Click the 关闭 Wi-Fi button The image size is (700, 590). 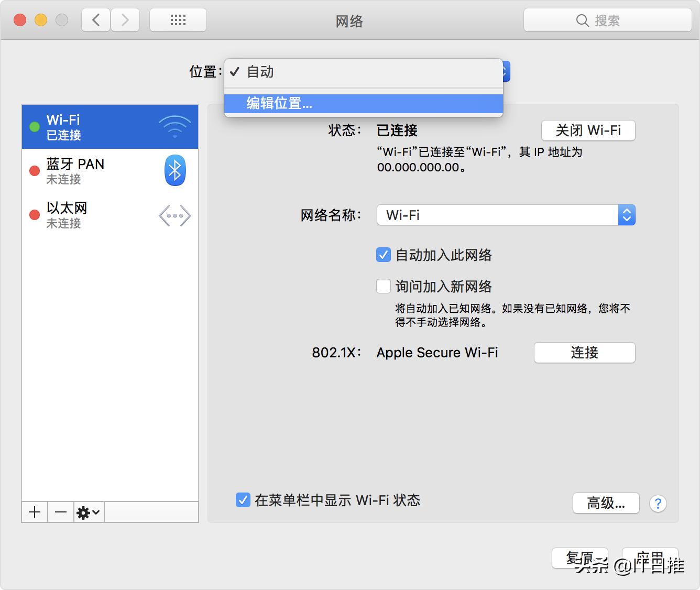pyautogui.click(x=587, y=130)
